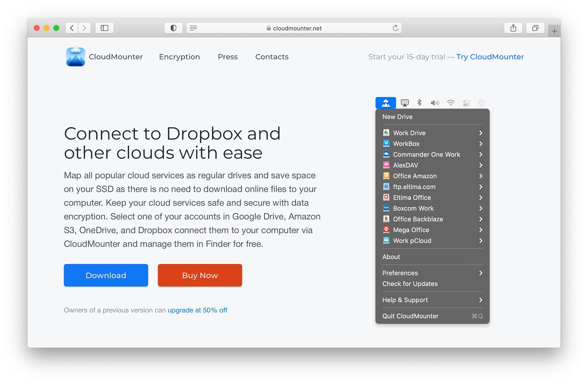
Task: Click the Wi-Fi status icon
Action: (x=451, y=102)
